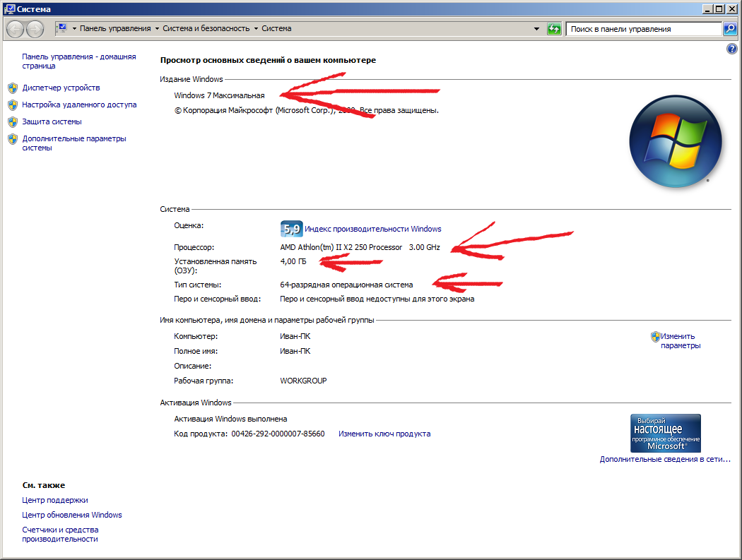Open Дополнительные сведения в сети link

point(665,459)
